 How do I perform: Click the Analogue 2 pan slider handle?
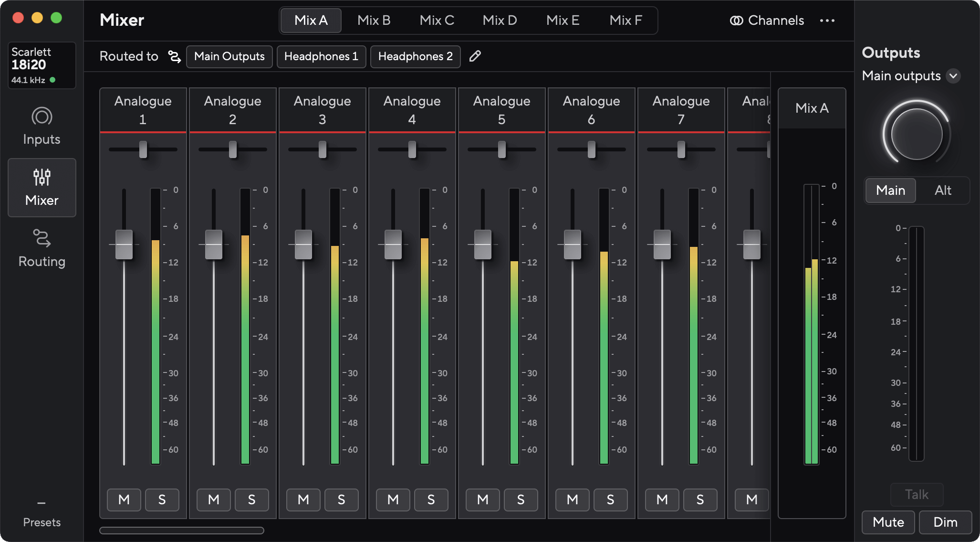233,149
